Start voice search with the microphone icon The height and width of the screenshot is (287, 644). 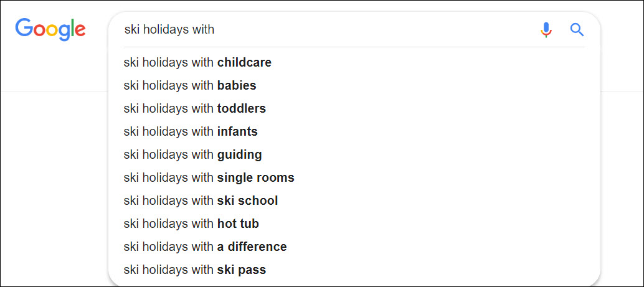pos(546,29)
